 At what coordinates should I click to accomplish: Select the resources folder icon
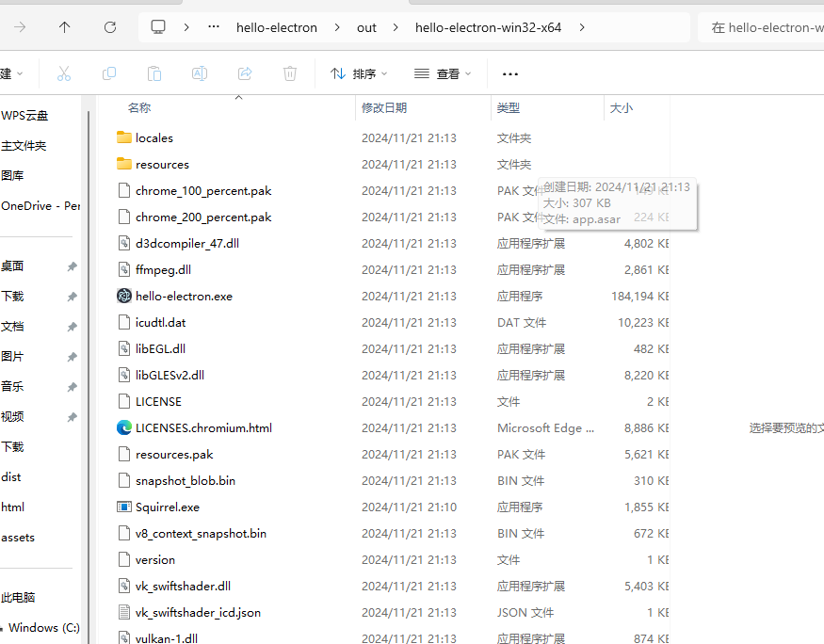(x=124, y=164)
